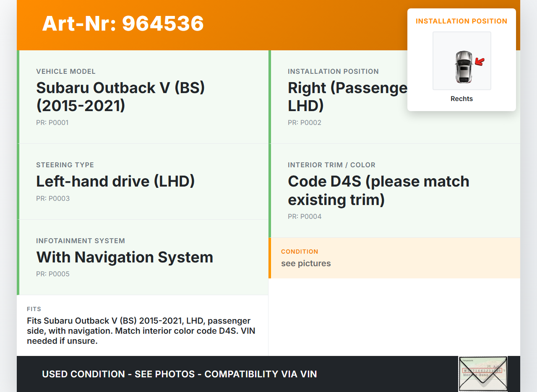The width and height of the screenshot is (537, 392).
Task: Select the Left-hand drive (LHD) entry
Action: coord(115,181)
